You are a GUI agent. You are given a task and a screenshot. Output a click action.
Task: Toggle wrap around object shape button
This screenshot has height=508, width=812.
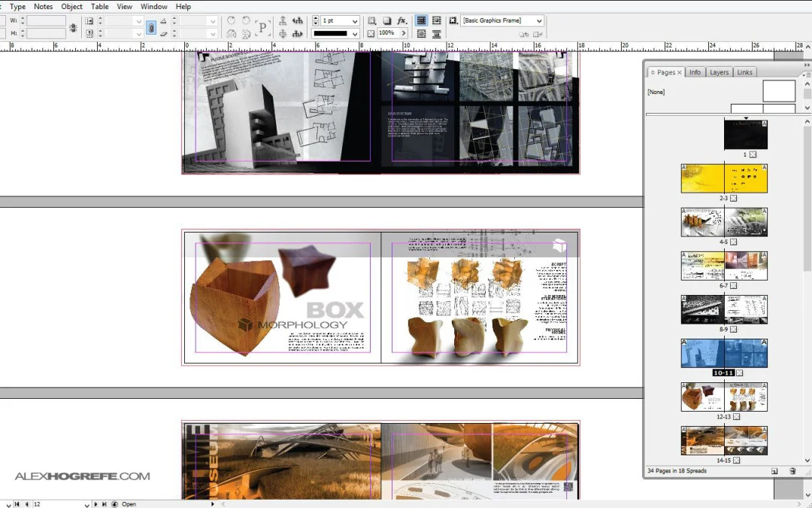pyautogui.click(x=422, y=34)
